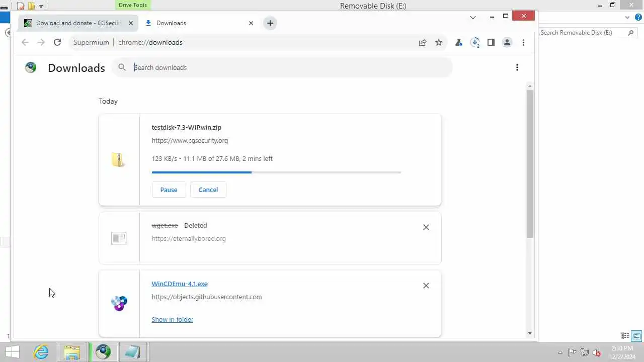Click the Supermium logo beside Downloads
Image resolution: width=644 pixels, height=362 pixels.
click(31, 67)
